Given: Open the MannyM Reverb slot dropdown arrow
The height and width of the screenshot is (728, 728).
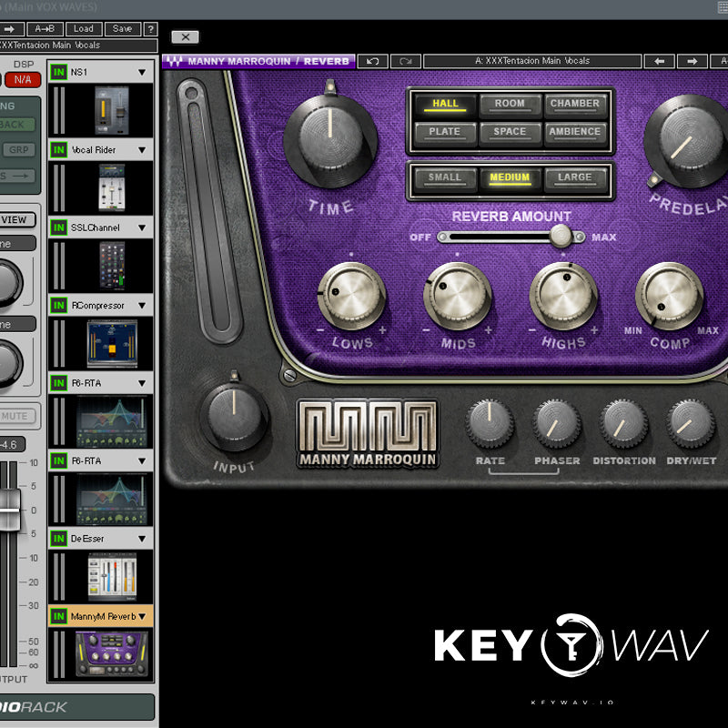Looking at the screenshot, I should coord(142,617).
